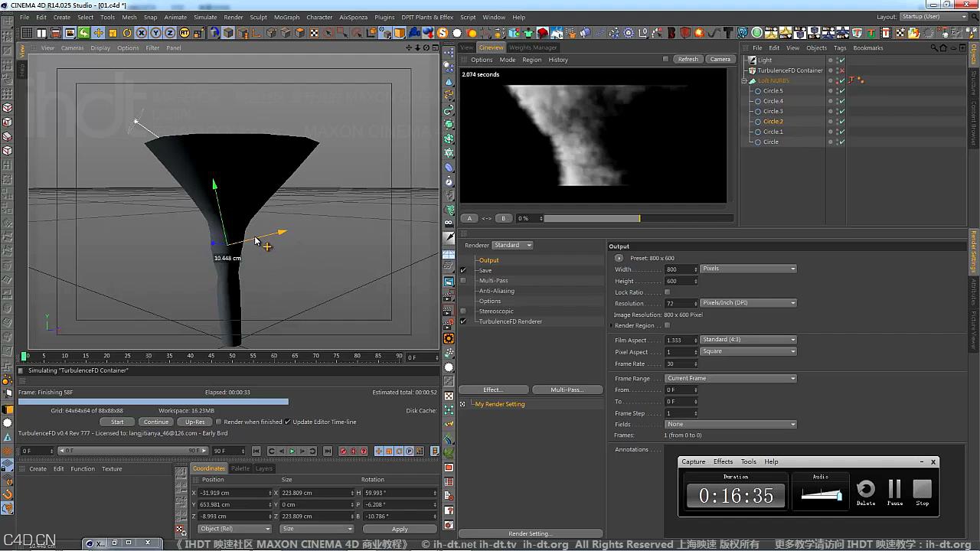Select the Move tool in the top toolbar
Image resolution: width=980 pixels, height=551 pixels.
pos(98,33)
